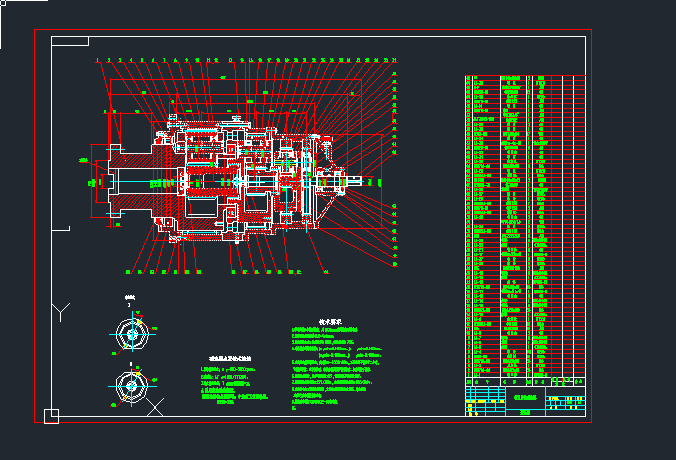This screenshot has width=676, height=460.
Task: Click the bottom row of part callout numbers
Action: tap(210, 271)
